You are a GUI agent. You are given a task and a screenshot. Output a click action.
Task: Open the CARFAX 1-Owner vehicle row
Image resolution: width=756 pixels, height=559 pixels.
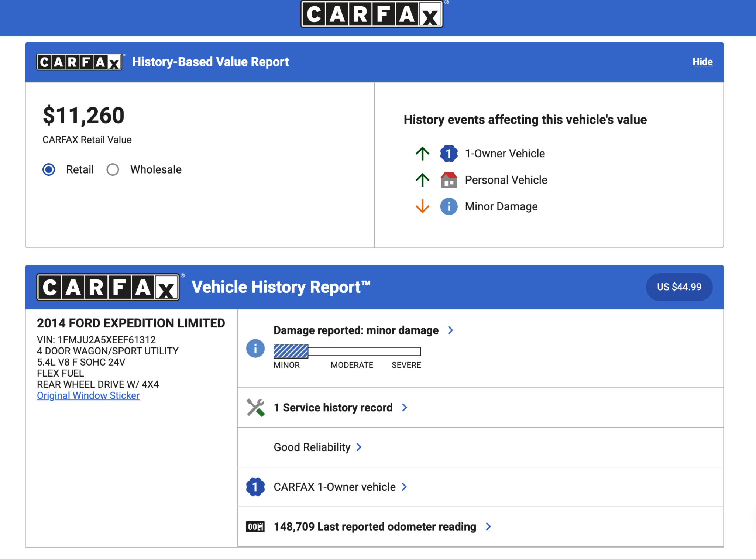click(334, 487)
